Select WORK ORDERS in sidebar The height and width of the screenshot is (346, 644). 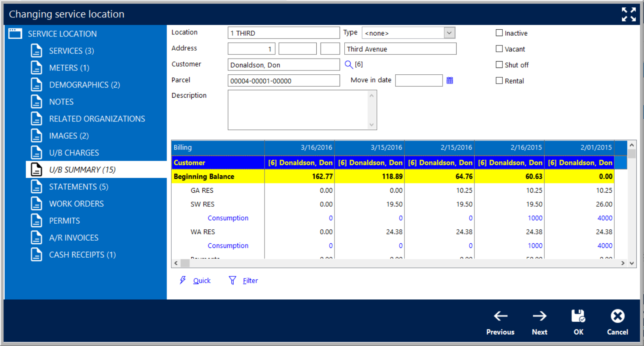76,204
